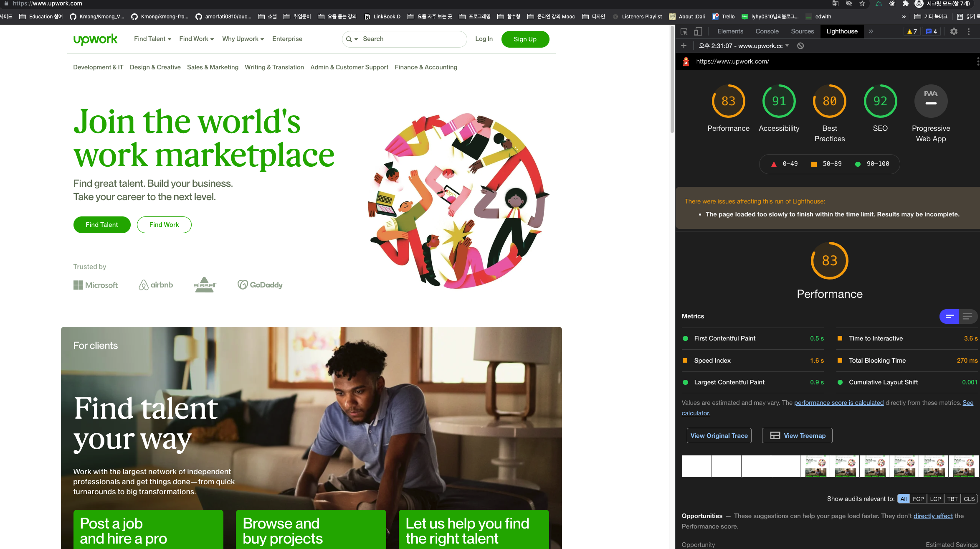
Task: Clear all Lighthouse reports icon
Action: click(800, 46)
